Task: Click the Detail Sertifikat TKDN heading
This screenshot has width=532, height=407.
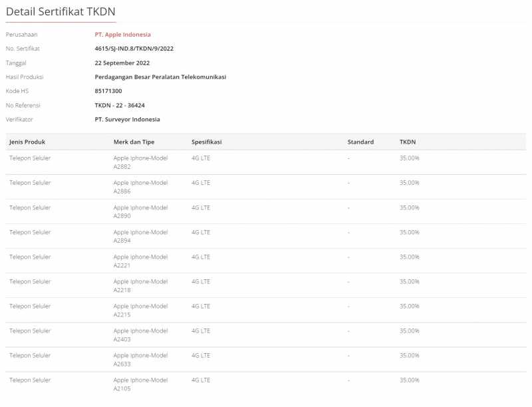Action: (61, 11)
